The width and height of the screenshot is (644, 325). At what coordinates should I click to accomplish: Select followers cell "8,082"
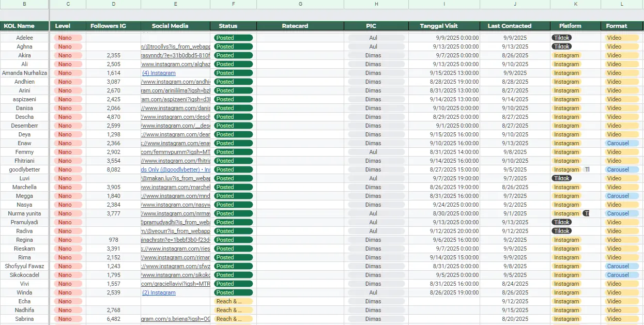[x=113, y=169]
